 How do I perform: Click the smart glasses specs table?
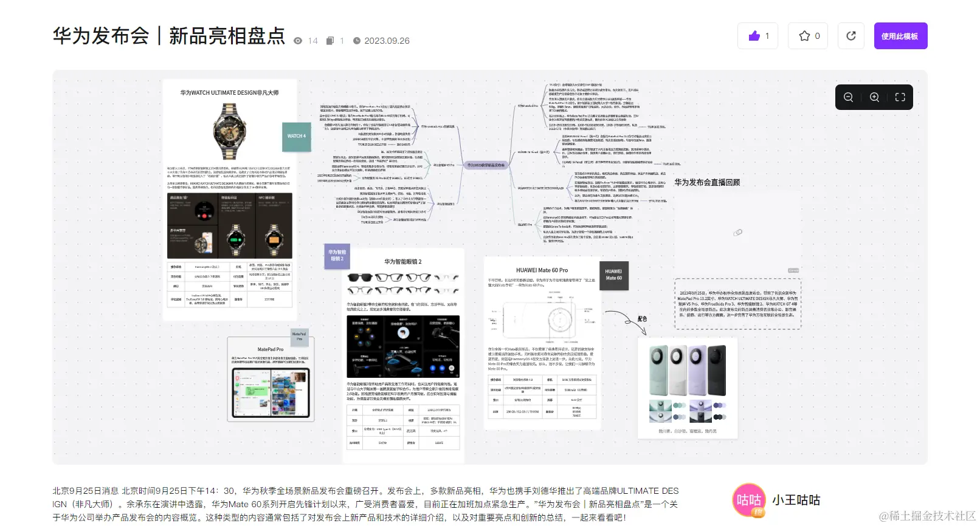coord(403,427)
